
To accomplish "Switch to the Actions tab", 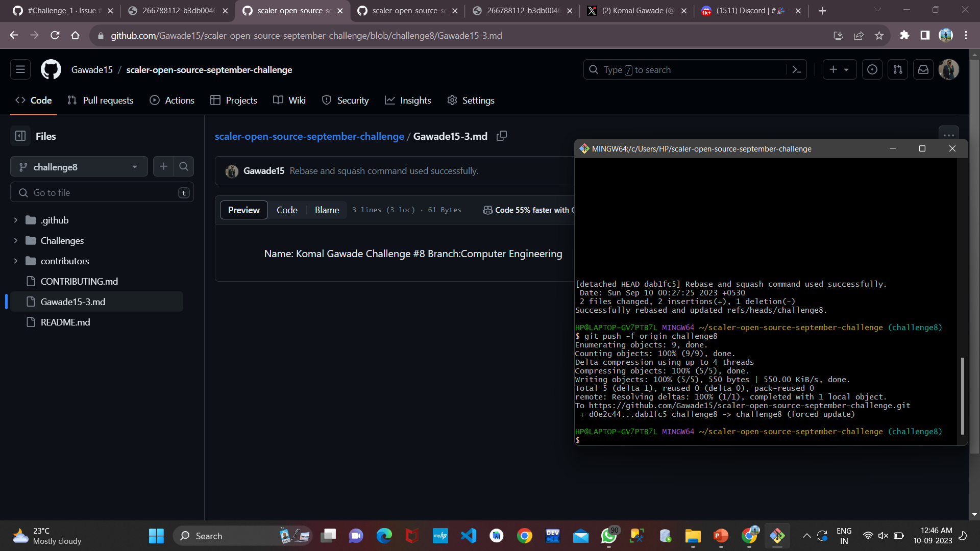I will [x=172, y=100].
